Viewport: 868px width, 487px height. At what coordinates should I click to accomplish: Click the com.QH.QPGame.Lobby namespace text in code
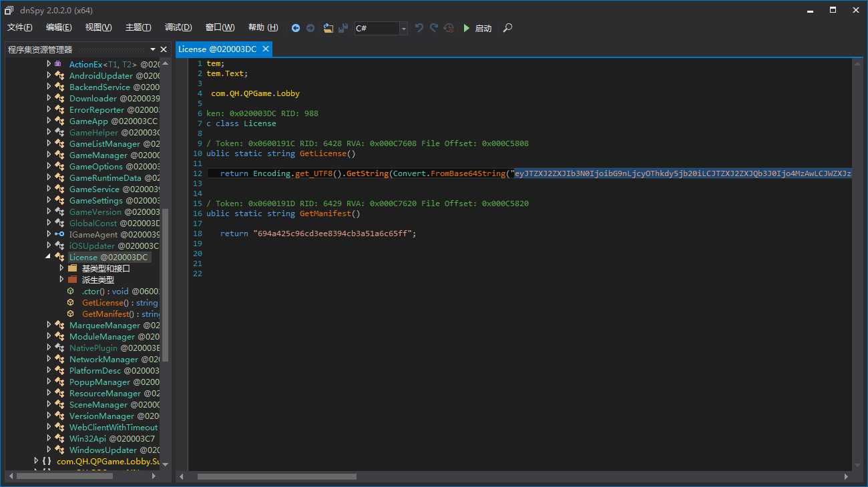point(256,93)
